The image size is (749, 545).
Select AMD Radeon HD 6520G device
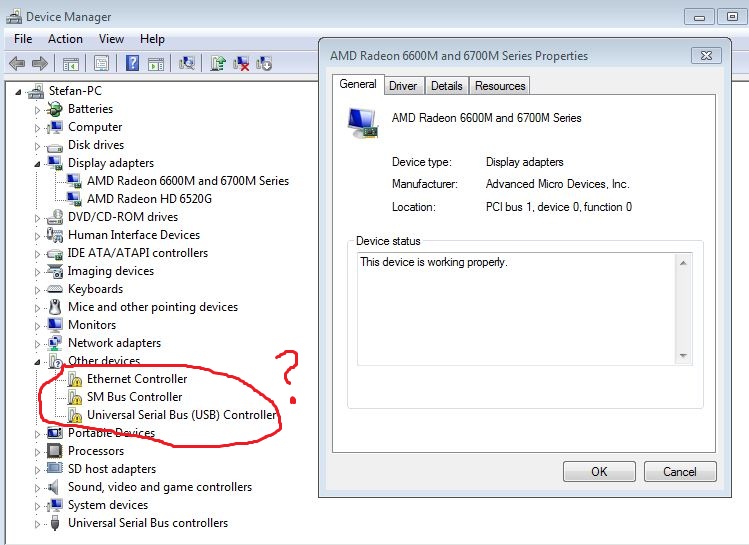coord(150,199)
